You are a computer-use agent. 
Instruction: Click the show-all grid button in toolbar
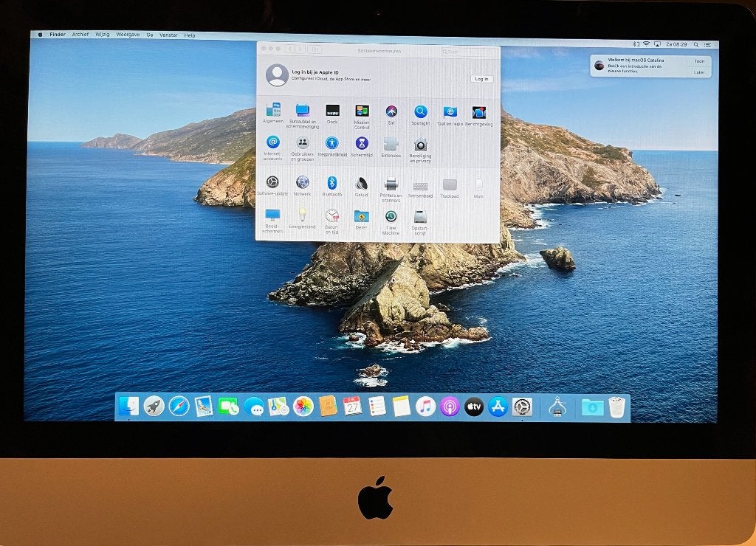tap(315, 49)
